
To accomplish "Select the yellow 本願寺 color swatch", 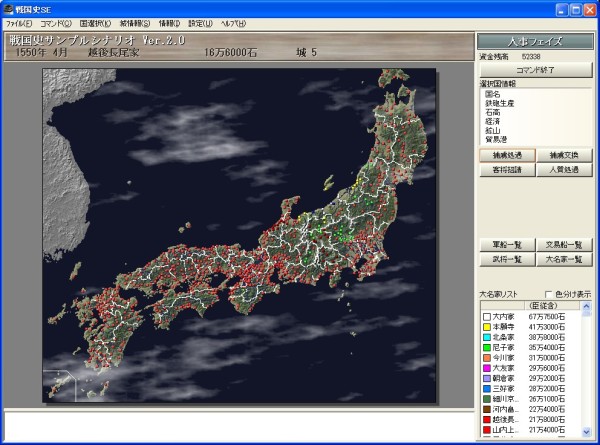I will pyautogui.click(x=487, y=327).
